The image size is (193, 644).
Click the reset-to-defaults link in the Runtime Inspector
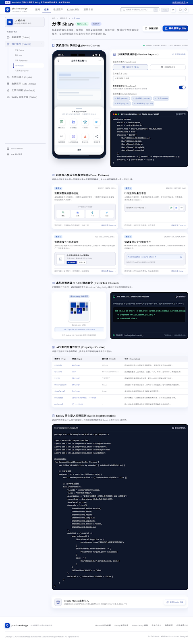click(x=179, y=54)
